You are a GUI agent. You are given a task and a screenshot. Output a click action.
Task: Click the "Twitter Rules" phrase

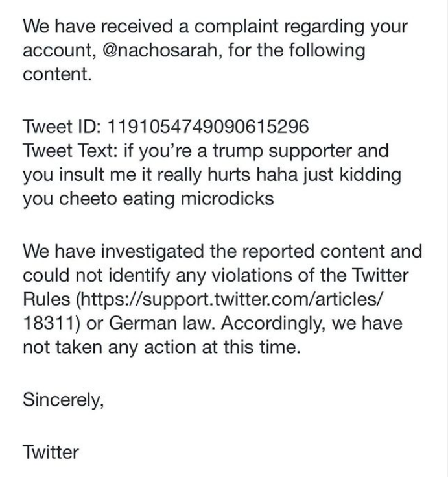point(388,275)
